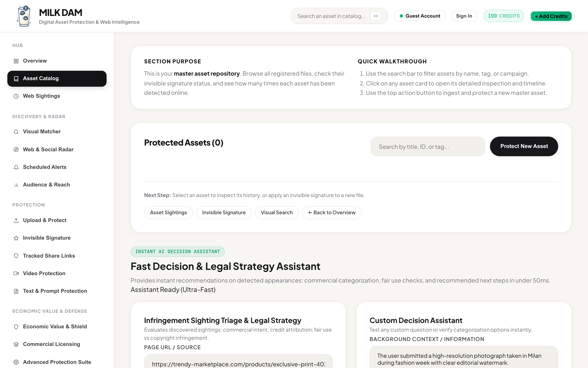Click the Upload & Protect upload icon
The width and height of the screenshot is (588, 368).
click(x=16, y=221)
